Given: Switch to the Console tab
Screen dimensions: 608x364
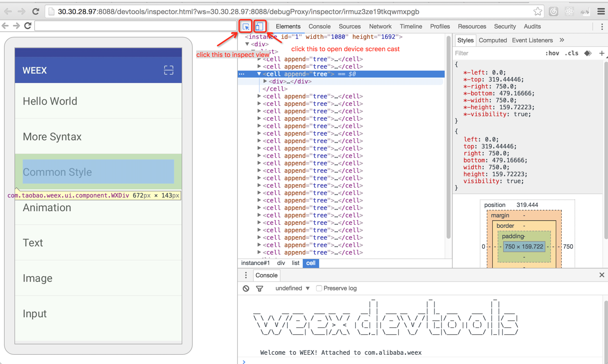Looking at the screenshot, I should pyautogui.click(x=320, y=27).
